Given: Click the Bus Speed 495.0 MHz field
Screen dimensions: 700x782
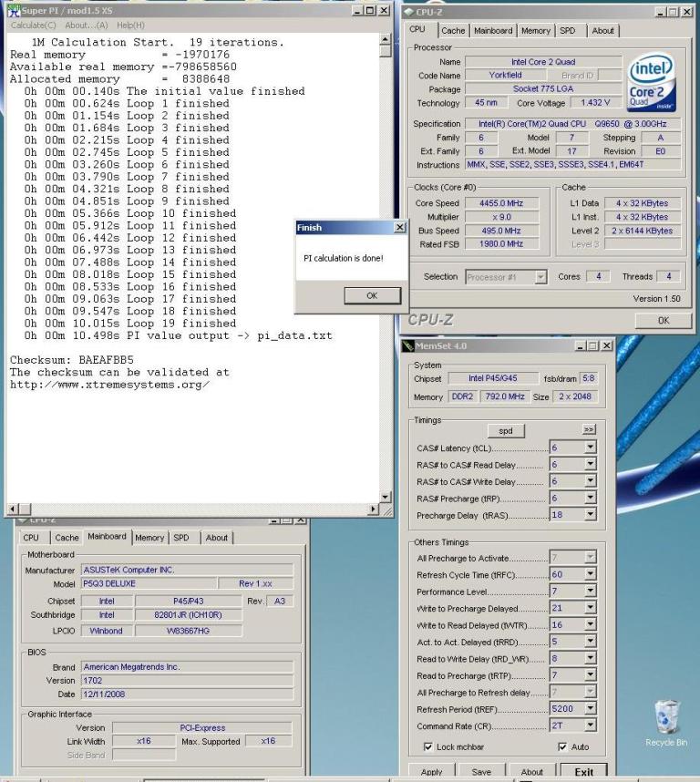Looking at the screenshot, I should pos(501,231).
